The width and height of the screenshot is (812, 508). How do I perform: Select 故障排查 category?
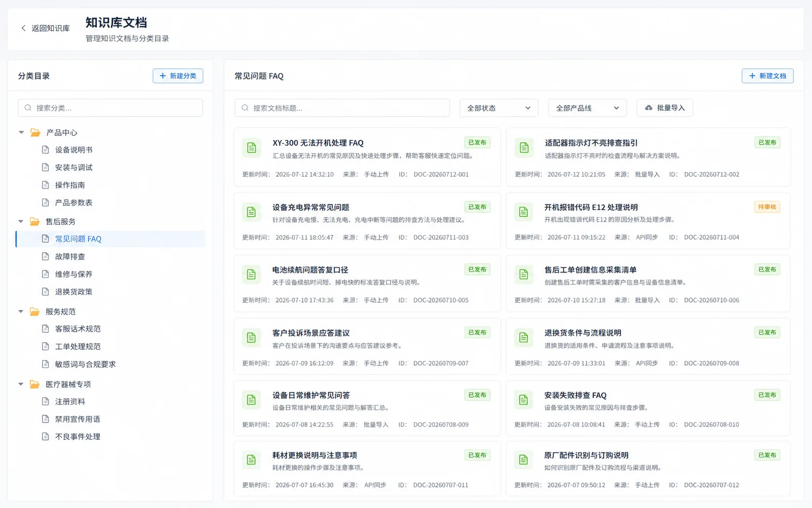[x=70, y=257]
